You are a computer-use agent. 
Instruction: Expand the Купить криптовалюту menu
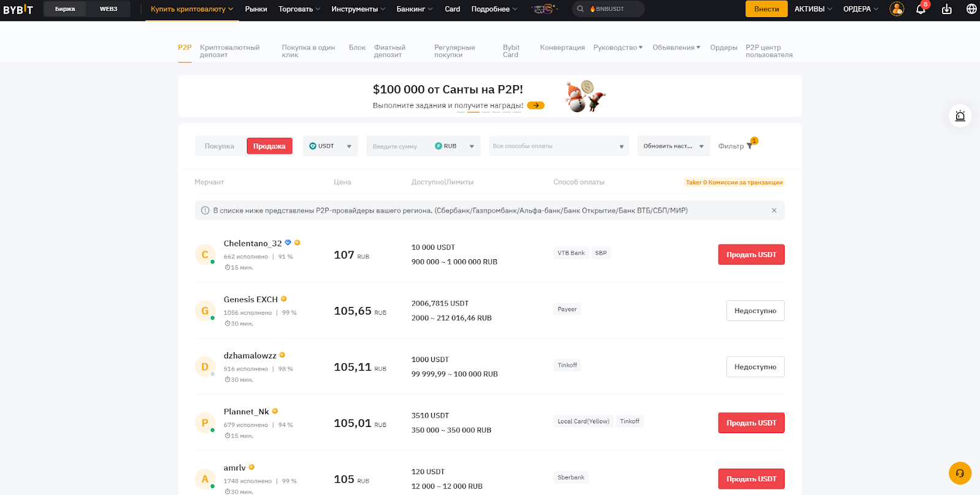192,9
